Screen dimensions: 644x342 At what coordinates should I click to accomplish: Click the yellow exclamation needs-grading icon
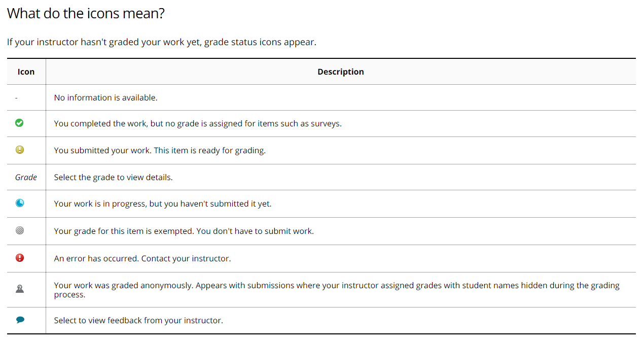[20, 150]
